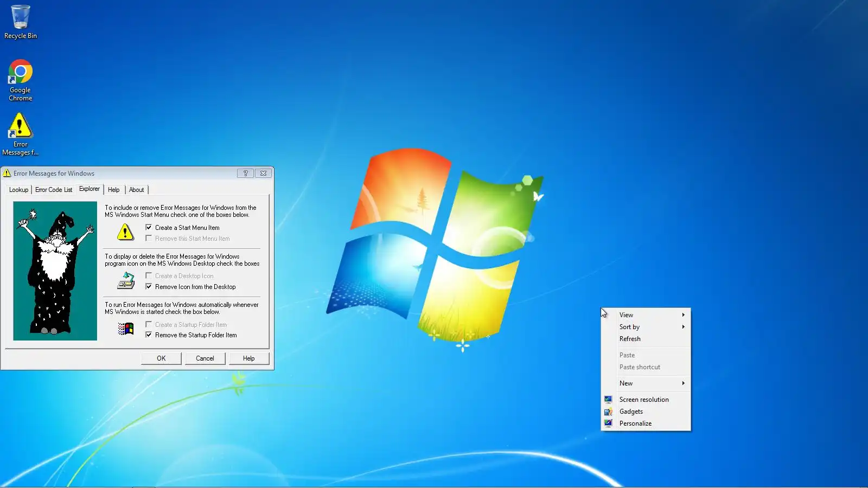The height and width of the screenshot is (488, 868).
Task: Click the question mark title bar button
Action: click(x=245, y=174)
